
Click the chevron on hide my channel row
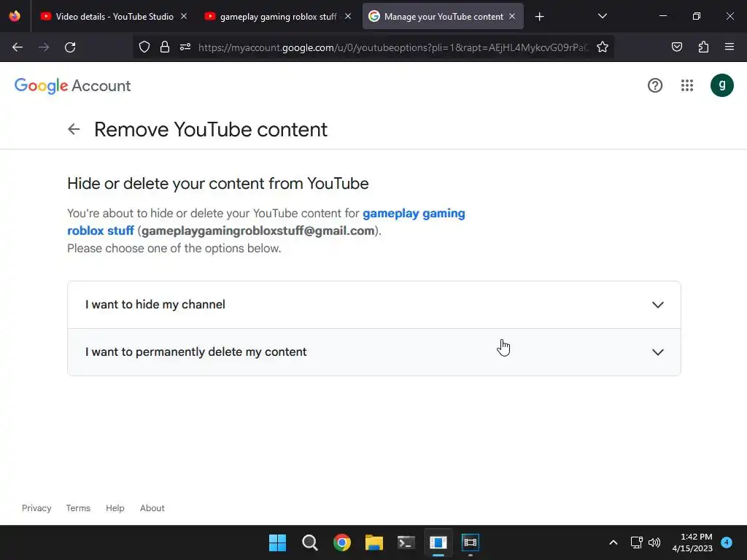click(658, 305)
